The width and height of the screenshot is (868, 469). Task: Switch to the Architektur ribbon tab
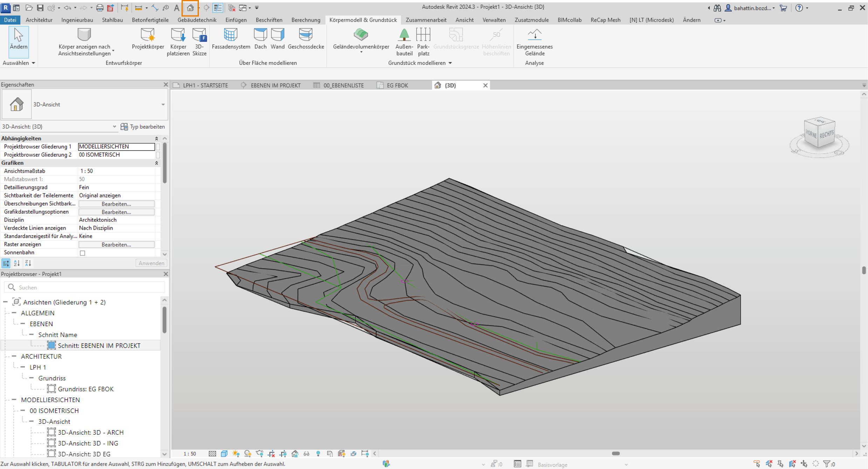click(x=39, y=20)
